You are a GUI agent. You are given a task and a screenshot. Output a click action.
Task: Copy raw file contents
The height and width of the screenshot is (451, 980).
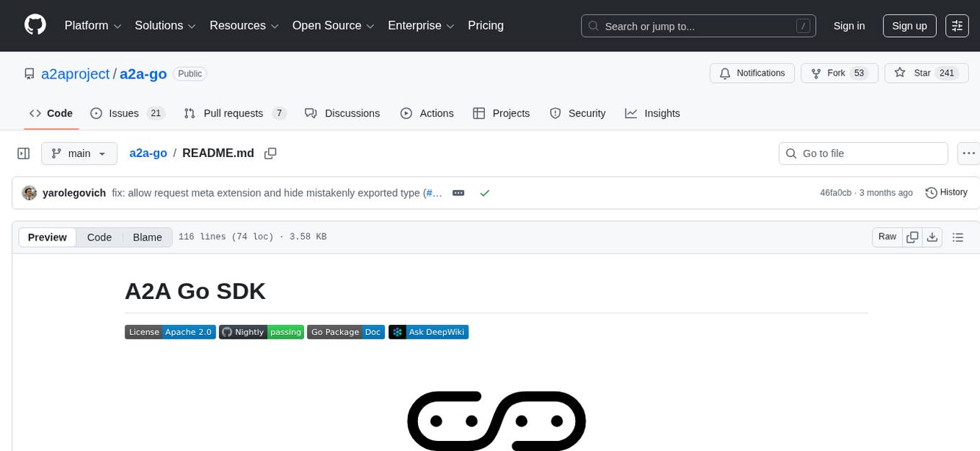(x=912, y=237)
